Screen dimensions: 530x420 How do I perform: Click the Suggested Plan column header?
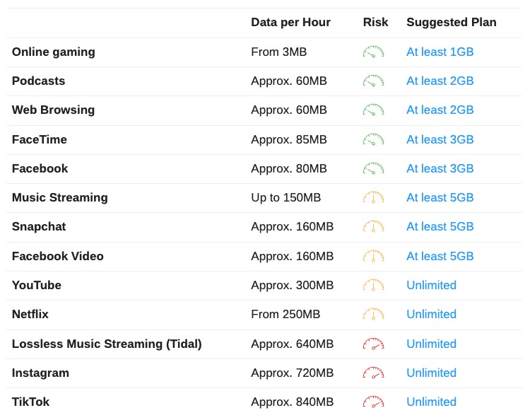point(452,23)
